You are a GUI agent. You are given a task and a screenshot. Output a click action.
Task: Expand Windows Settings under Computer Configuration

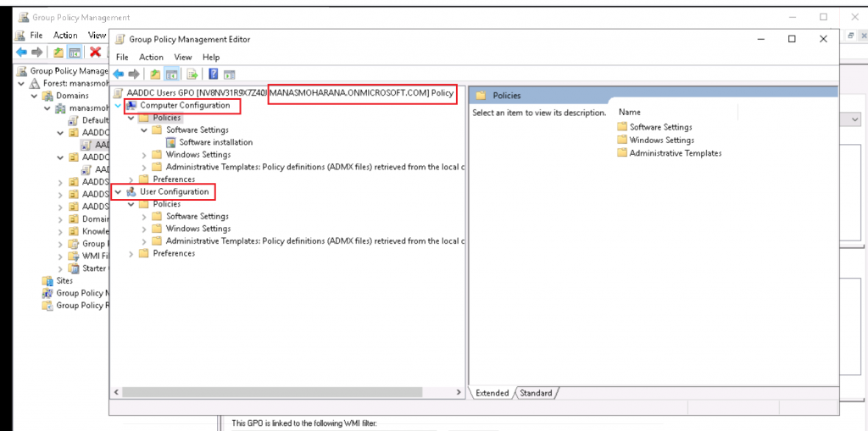(x=144, y=155)
